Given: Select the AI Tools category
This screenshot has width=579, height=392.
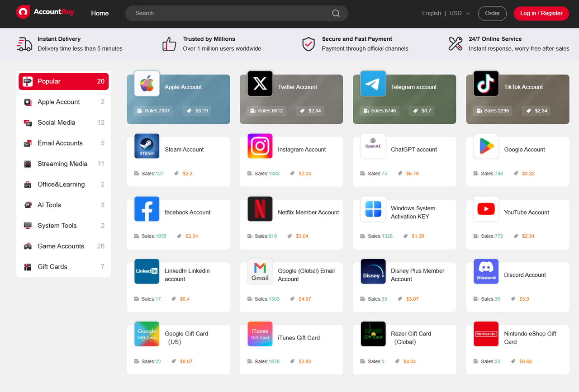Looking at the screenshot, I should click(x=64, y=205).
